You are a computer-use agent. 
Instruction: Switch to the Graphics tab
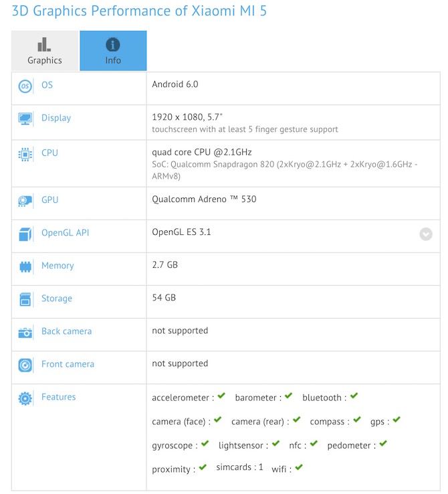point(45,51)
